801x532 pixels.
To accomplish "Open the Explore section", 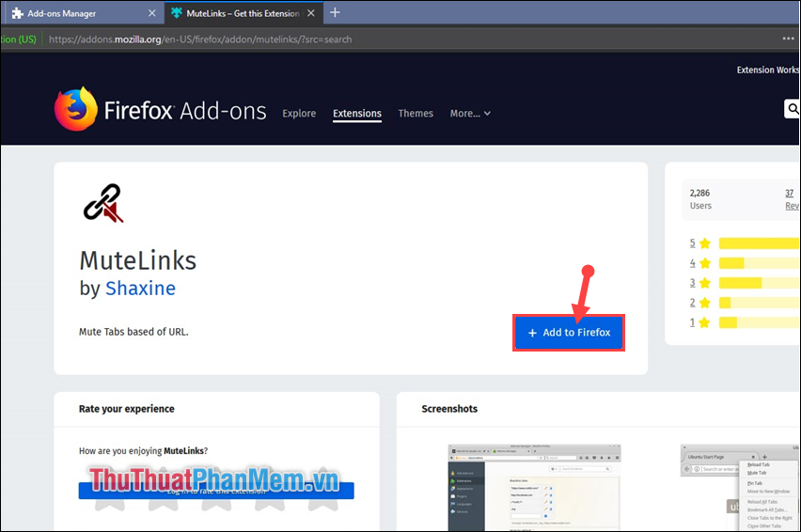I will (299, 114).
